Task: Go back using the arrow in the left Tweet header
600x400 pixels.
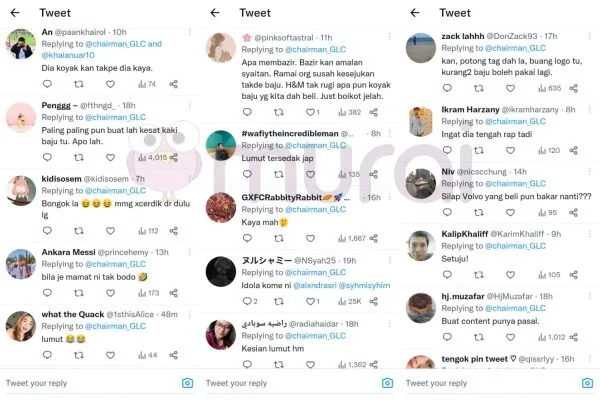Action: click(x=15, y=13)
